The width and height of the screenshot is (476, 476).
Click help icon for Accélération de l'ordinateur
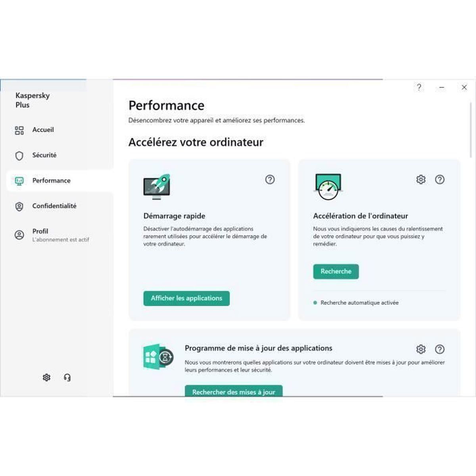(x=440, y=179)
